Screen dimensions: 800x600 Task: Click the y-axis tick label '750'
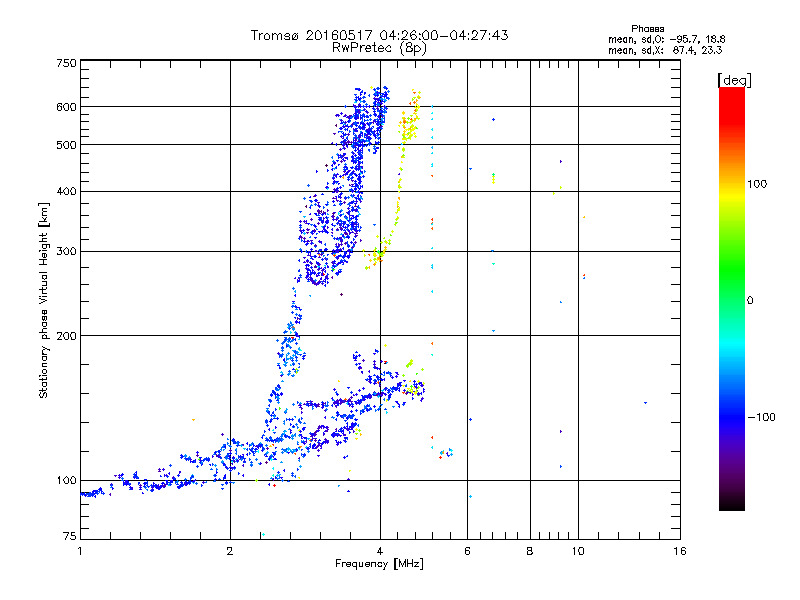[x=66, y=63]
